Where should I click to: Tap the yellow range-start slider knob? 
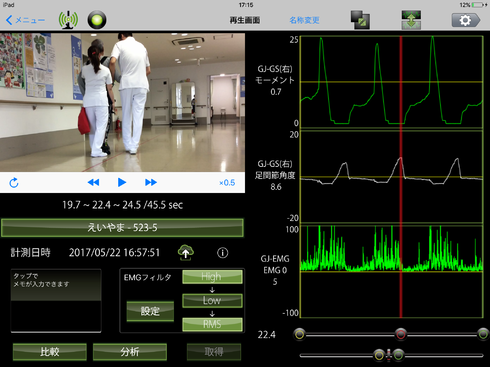pos(299,334)
